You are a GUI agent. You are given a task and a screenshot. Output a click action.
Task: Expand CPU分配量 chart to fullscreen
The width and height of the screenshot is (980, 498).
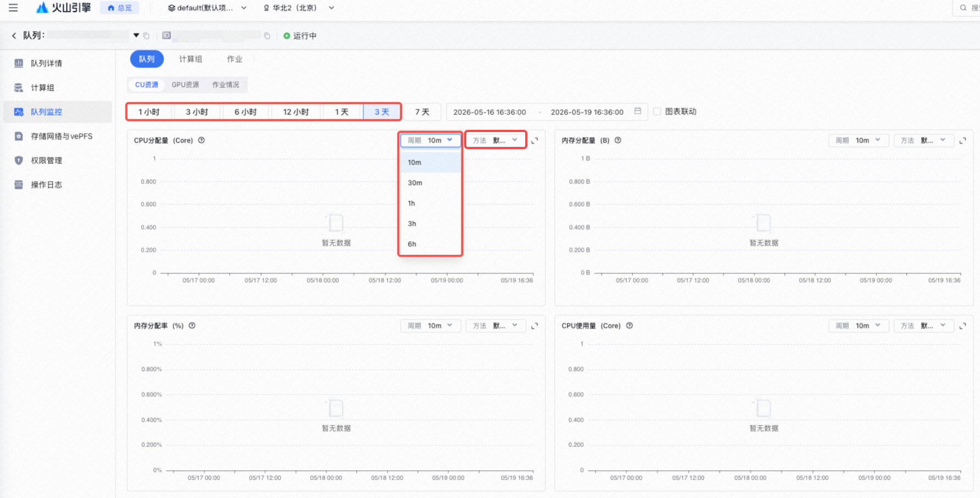[x=535, y=141]
